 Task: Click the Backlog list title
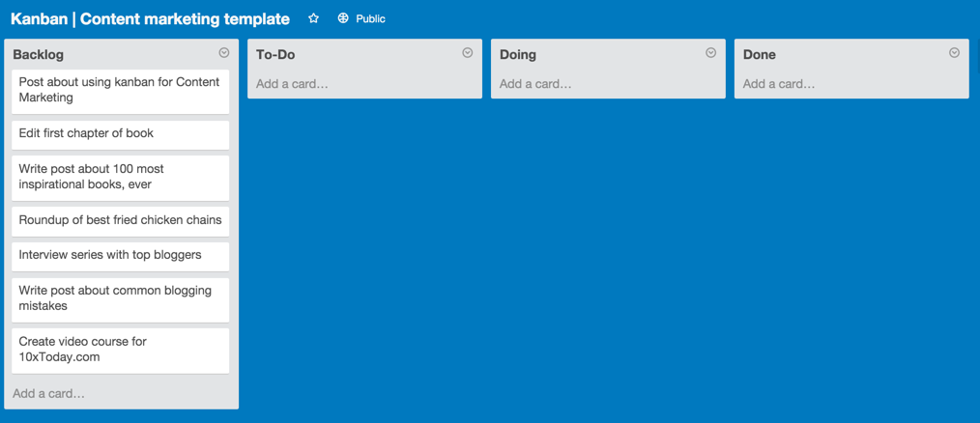(38, 55)
